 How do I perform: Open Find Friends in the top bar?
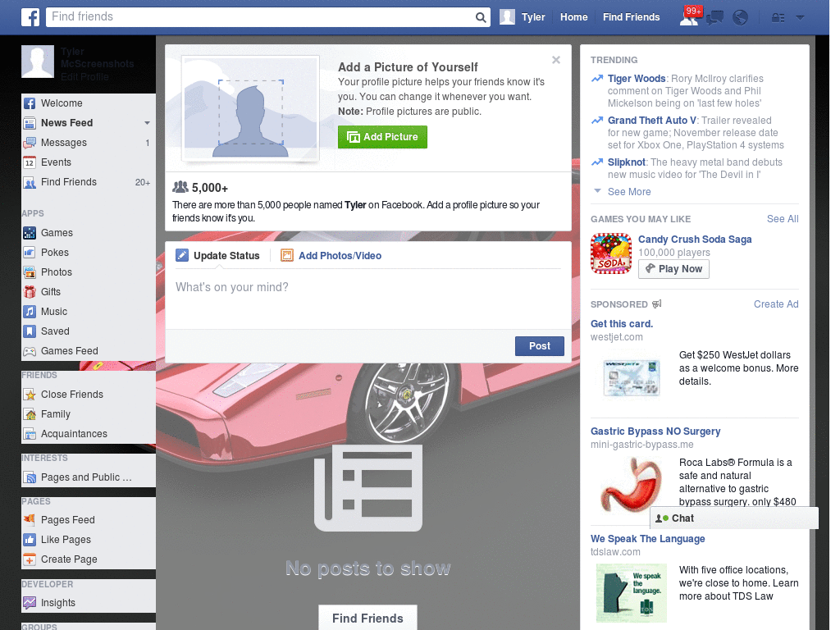point(631,17)
